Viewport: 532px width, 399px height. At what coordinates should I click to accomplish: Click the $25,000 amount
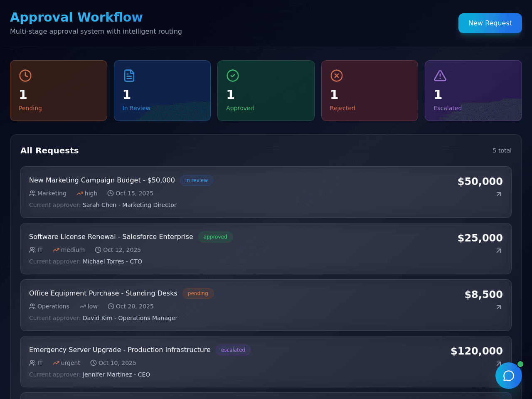pyautogui.click(x=480, y=238)
